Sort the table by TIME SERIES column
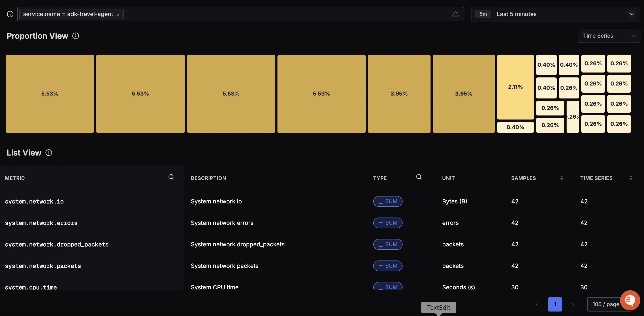 631,178
